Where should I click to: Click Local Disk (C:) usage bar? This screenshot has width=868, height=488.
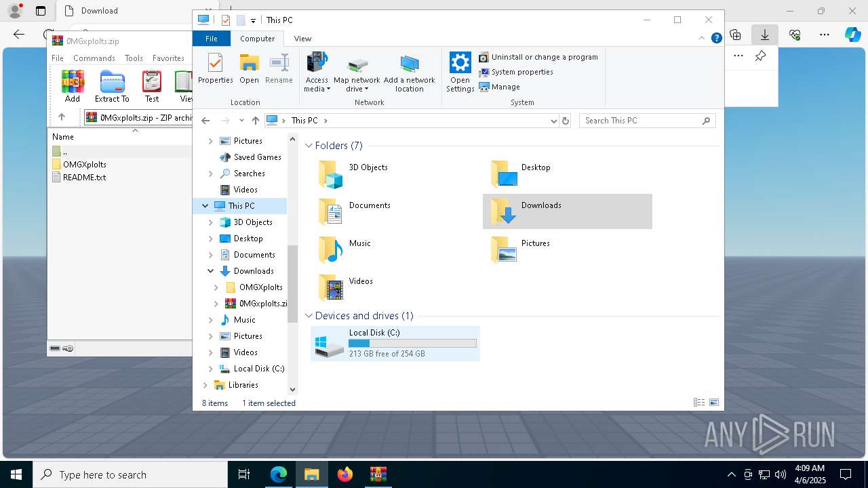pyautogui.click(x=412, y=344)
